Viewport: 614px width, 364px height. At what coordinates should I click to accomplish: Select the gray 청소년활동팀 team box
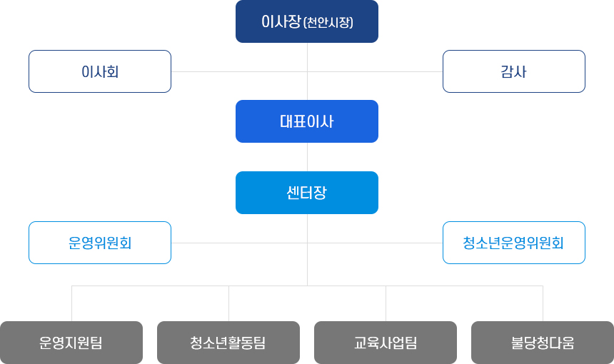228,343
